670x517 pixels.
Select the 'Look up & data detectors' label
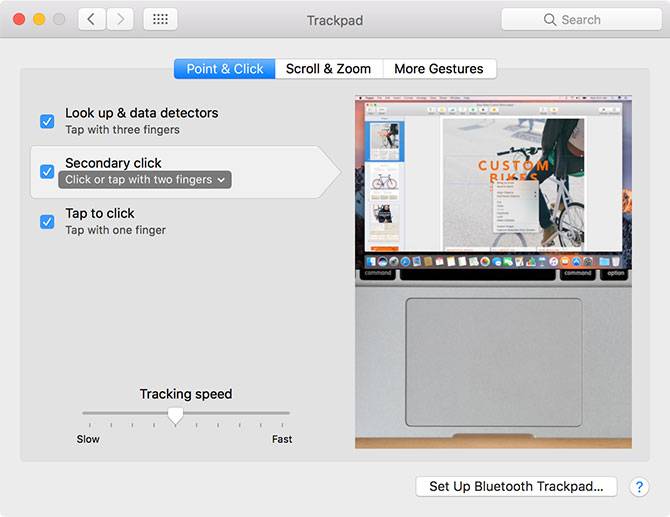click(x=142, y=113)
